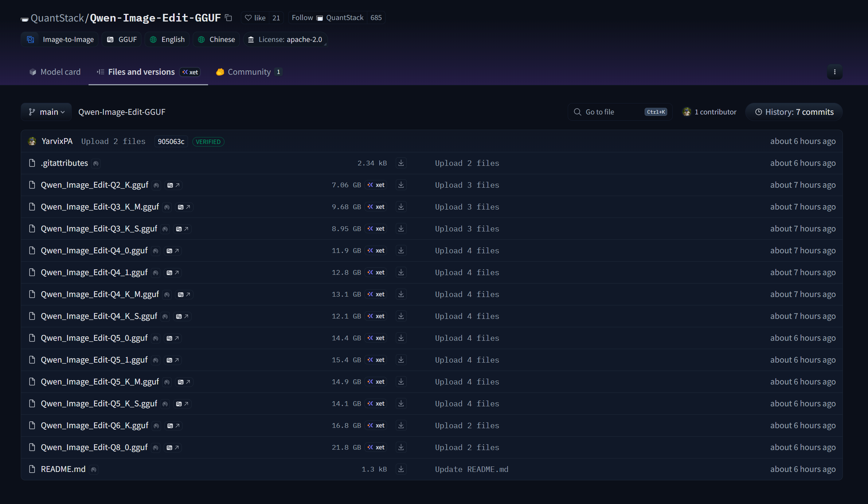The image size is (868, 504).
Task: Open the License: apache-2.0 tag
Action: (x=285, y=39)
